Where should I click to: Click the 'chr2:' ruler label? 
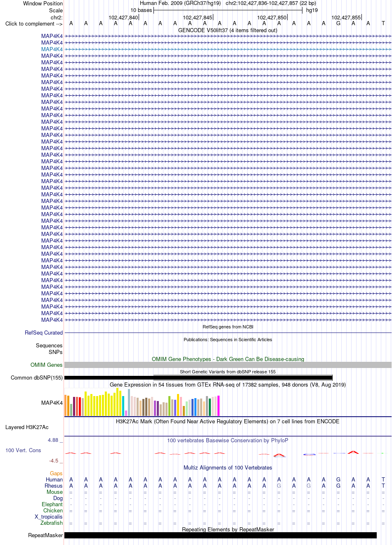coord(57,17)
